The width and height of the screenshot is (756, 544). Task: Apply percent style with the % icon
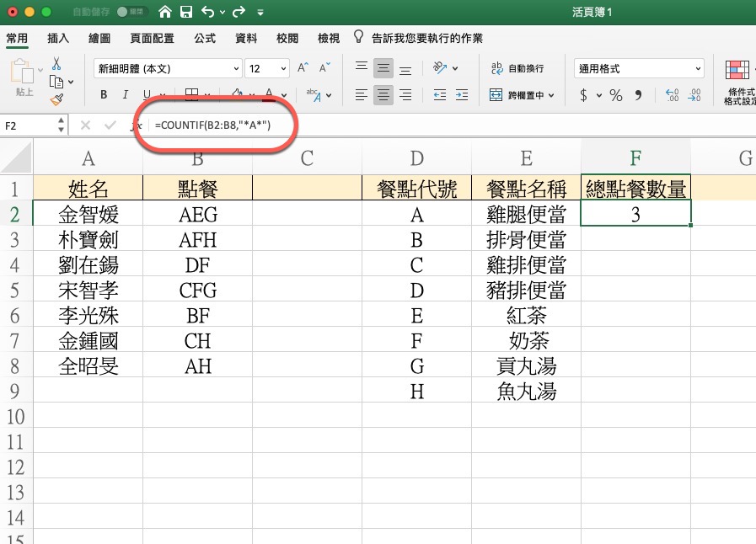coord(615,95)
